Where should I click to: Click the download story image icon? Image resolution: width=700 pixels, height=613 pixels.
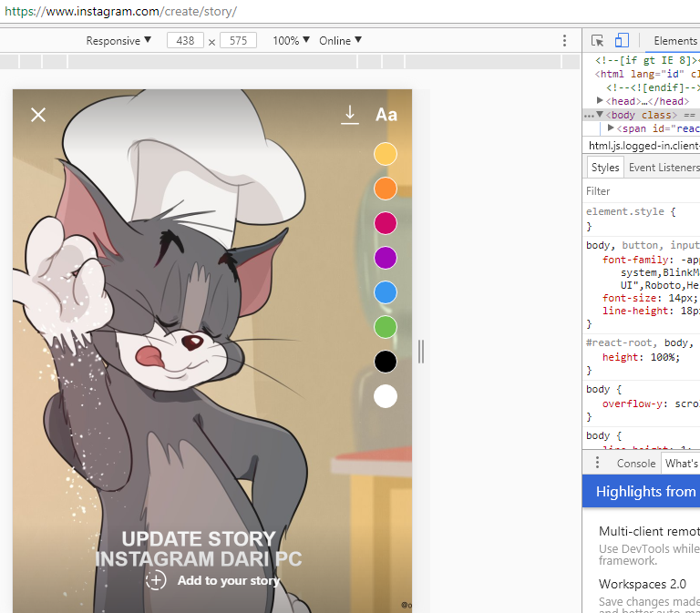[x=350, y=115]
